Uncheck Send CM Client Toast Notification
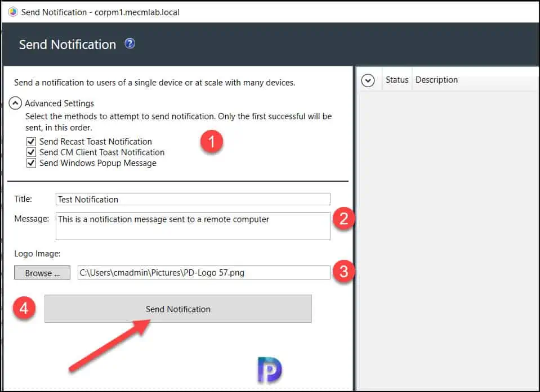The width and height of the screenshot is (540, 392). (31, 152)
